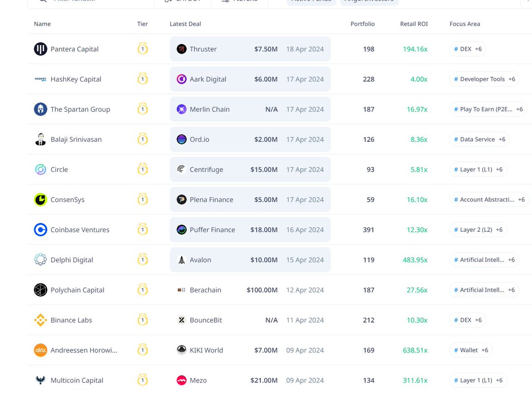Click the Circle fund logo
The height and width of the screenshot is (394, 532).
pyautogui.click(x=40, y=170)
